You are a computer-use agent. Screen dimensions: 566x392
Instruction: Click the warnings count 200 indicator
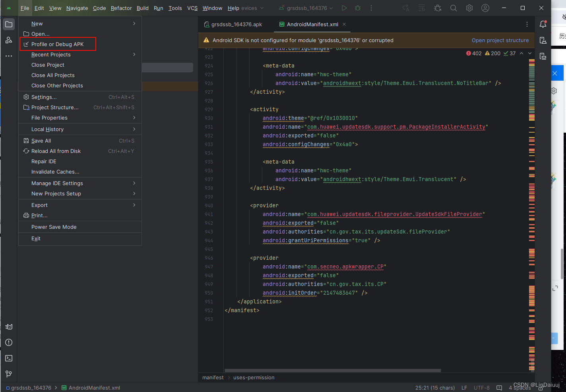[x=492, y=53]
